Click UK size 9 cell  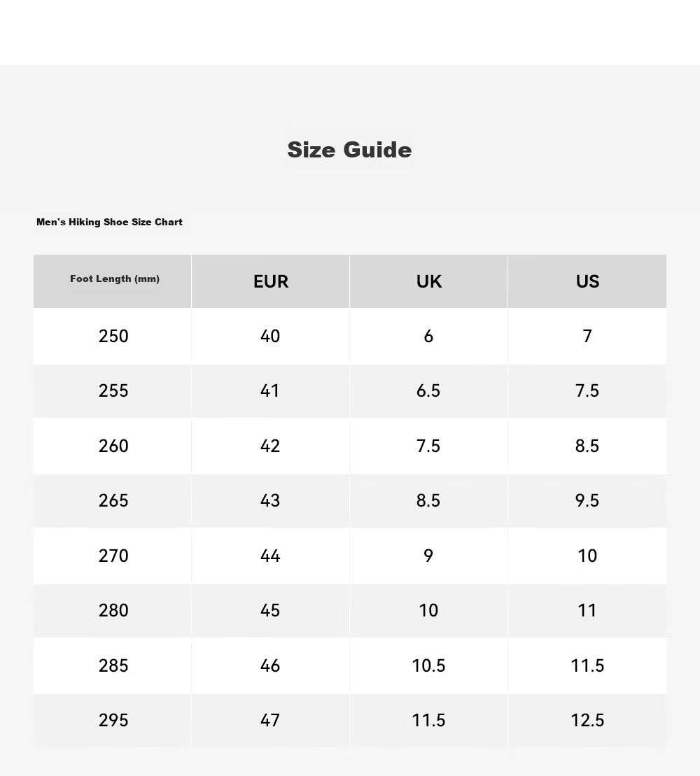pos(428,556)
